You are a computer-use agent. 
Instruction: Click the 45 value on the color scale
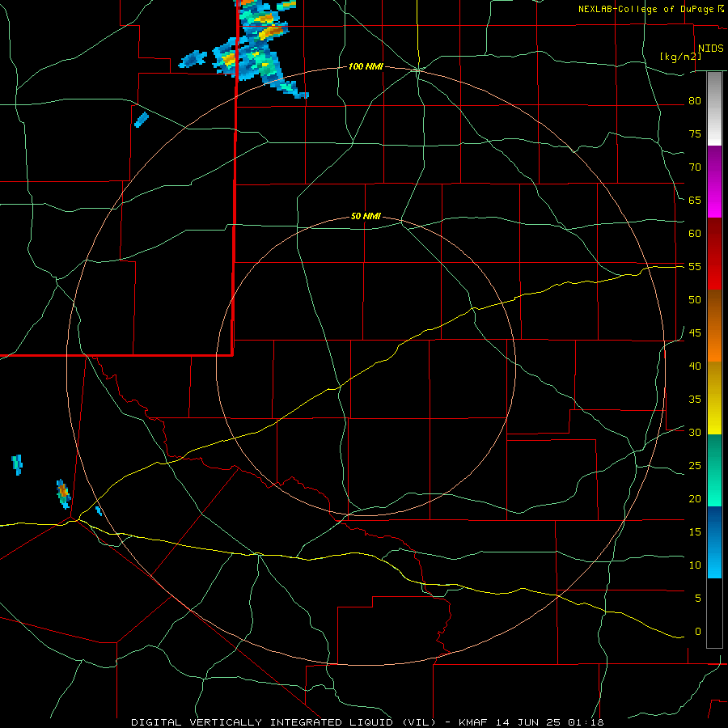[x=695, y=333]
